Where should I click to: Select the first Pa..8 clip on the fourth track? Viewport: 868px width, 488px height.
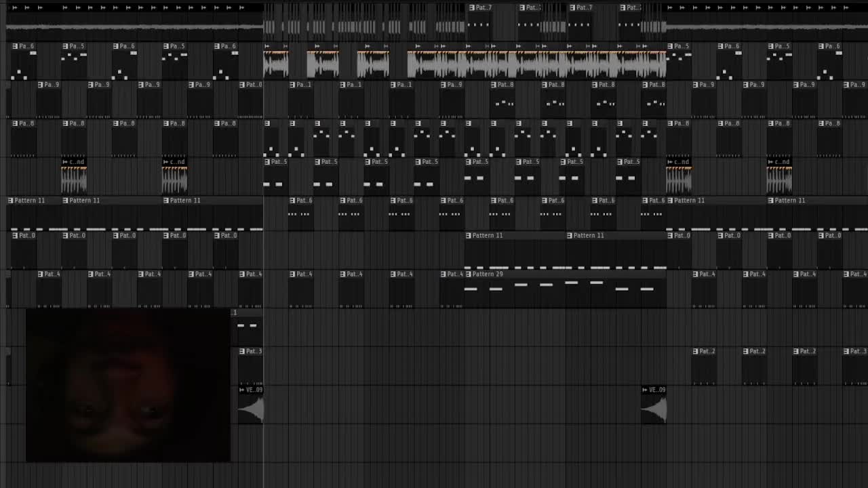pos(24,138)
